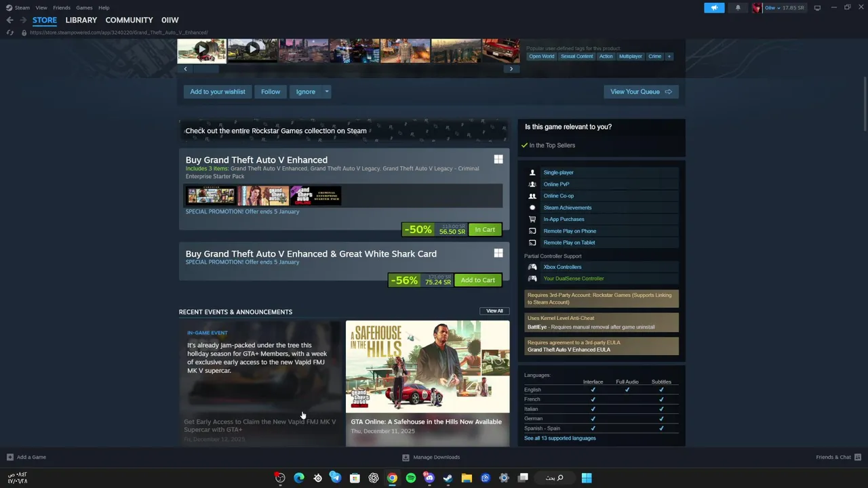
Task: Expand tags with the plus button
Action: (x=669, y=56)
